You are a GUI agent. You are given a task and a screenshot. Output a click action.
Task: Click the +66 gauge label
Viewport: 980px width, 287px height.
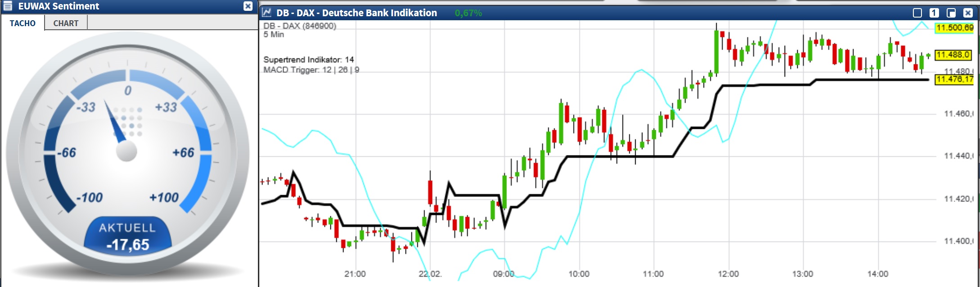(183, 153)
